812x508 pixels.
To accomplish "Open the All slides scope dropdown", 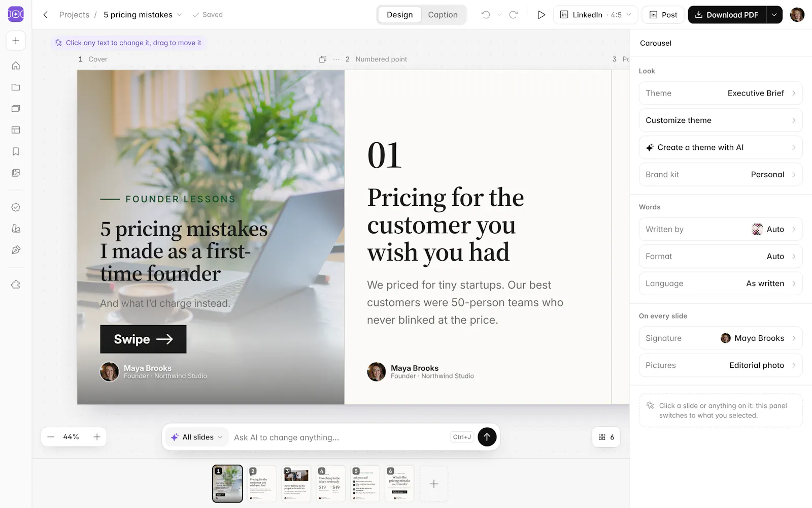I will click(x=197, y=437).
